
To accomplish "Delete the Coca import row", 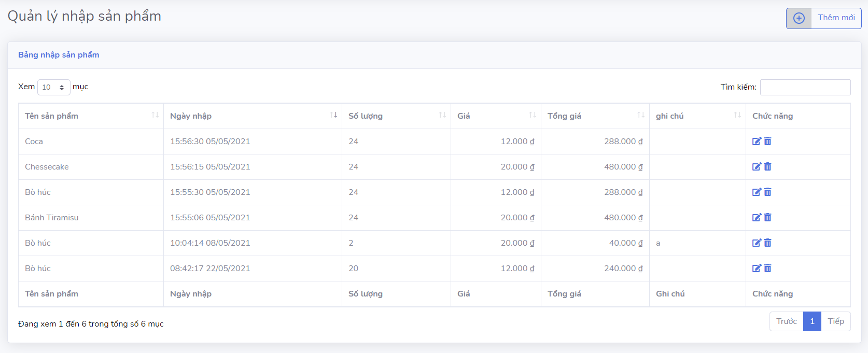I will click(767, 141).
